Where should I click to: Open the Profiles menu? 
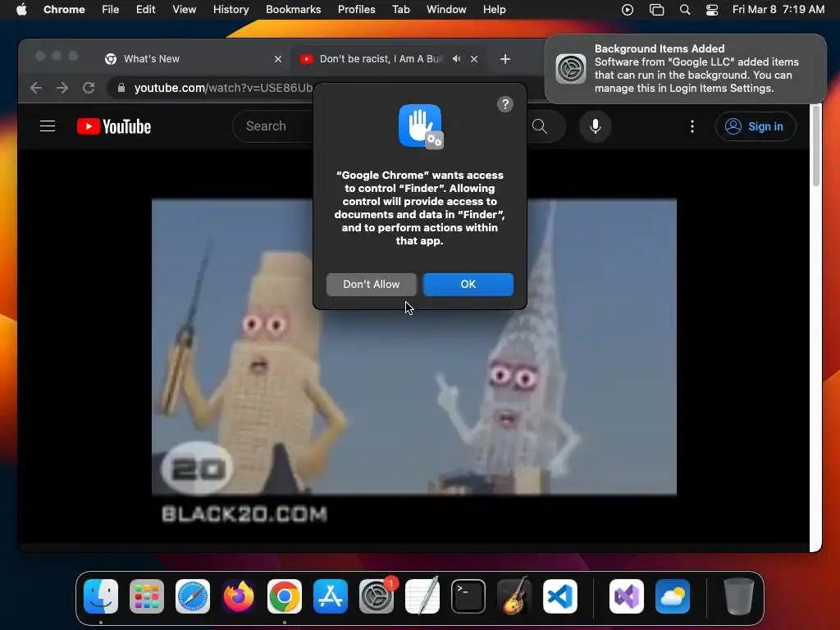click(356, 10)
